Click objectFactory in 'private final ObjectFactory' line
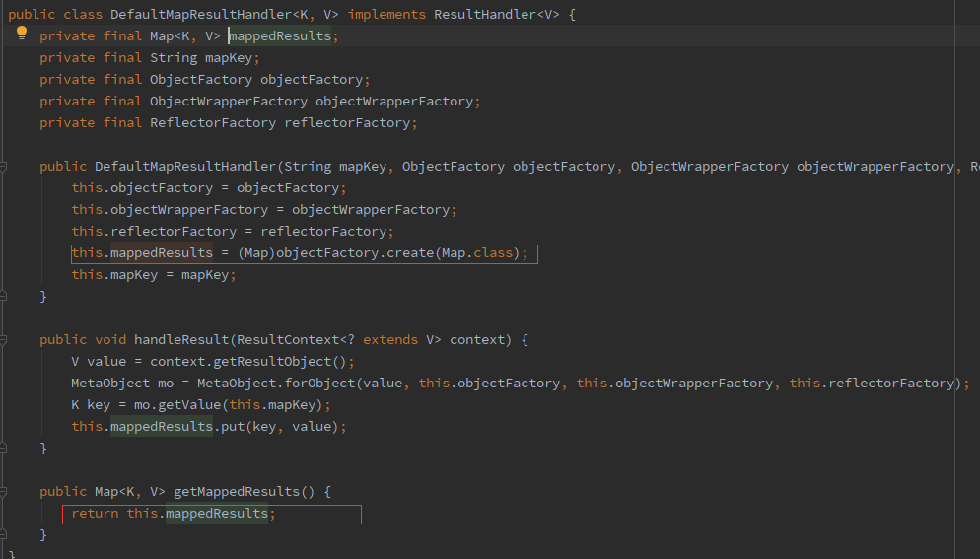Viewport: 980px width, 559px height. tap(312, 80)
